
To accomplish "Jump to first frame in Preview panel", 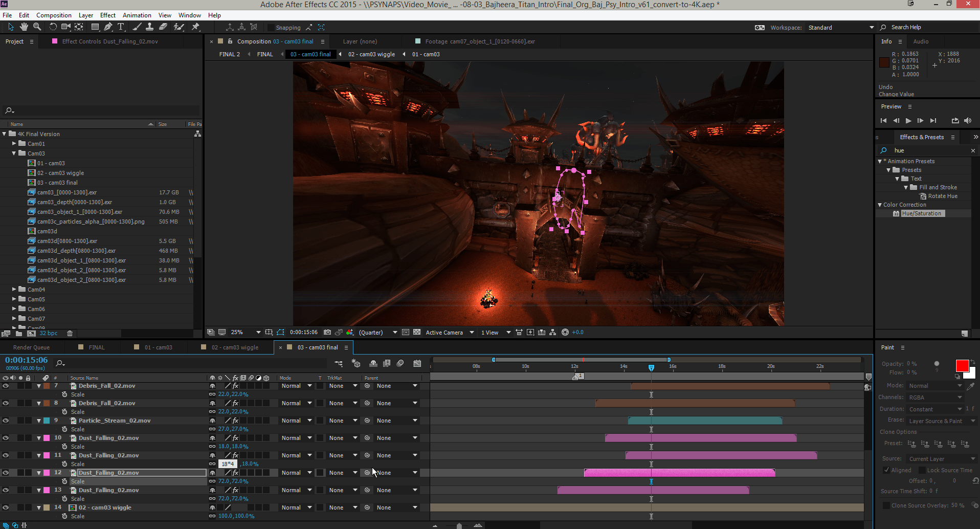I will tap(883, 121).
